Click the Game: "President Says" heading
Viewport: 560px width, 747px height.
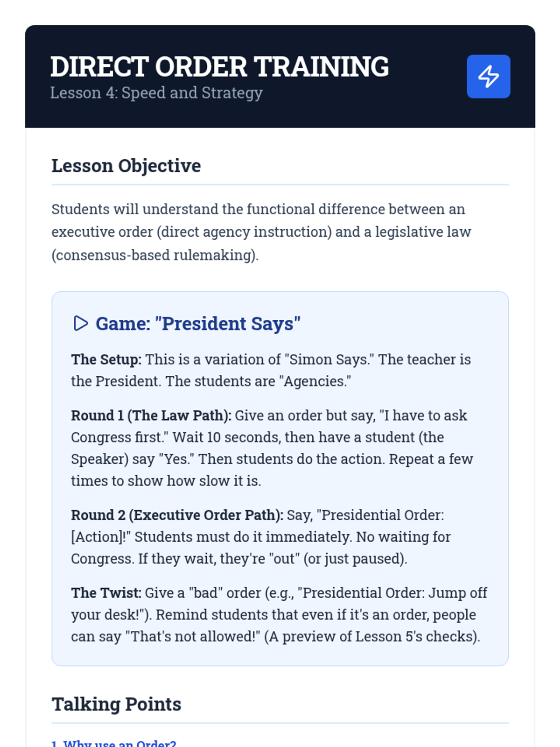click(x=198, y=323)
